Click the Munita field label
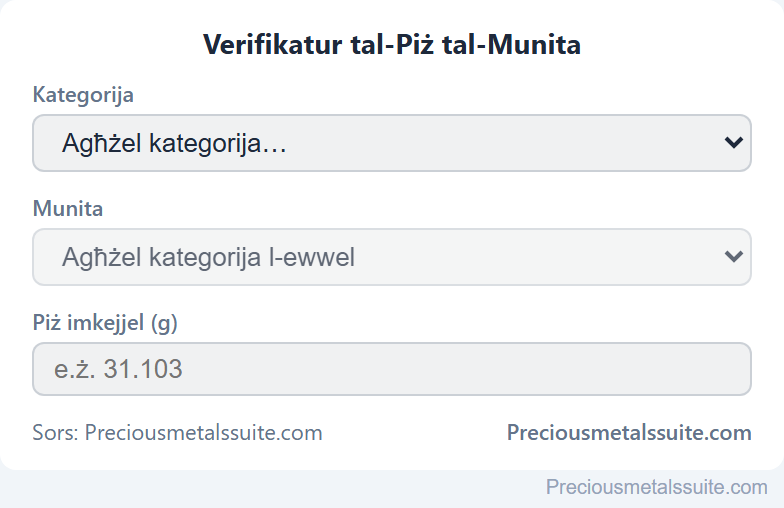The width and height of the screenshot is (784, 508). [68, 208]
